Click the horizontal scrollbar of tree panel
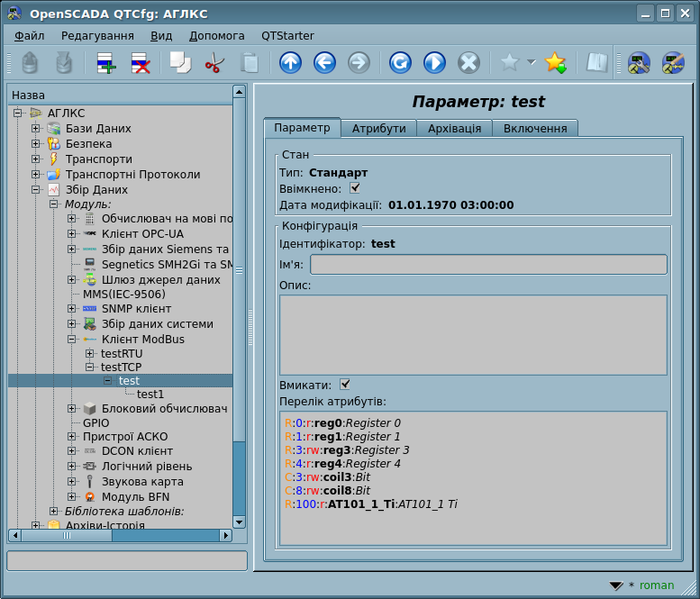Screen dimensions: 700x599 tap(117, 535)
